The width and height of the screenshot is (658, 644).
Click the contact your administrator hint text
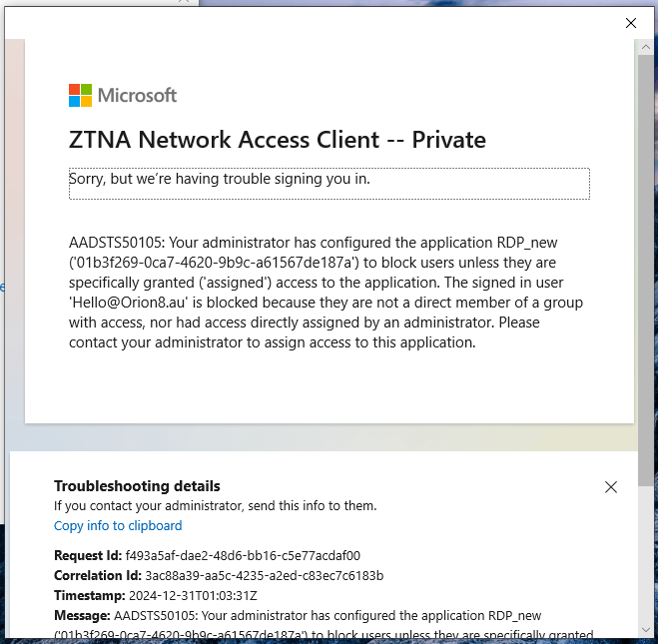[x=216, y=506]
